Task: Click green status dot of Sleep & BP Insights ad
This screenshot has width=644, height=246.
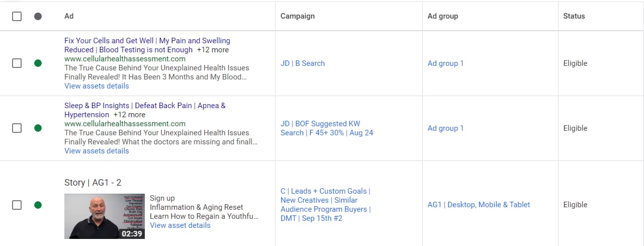Action: (38, 128)
